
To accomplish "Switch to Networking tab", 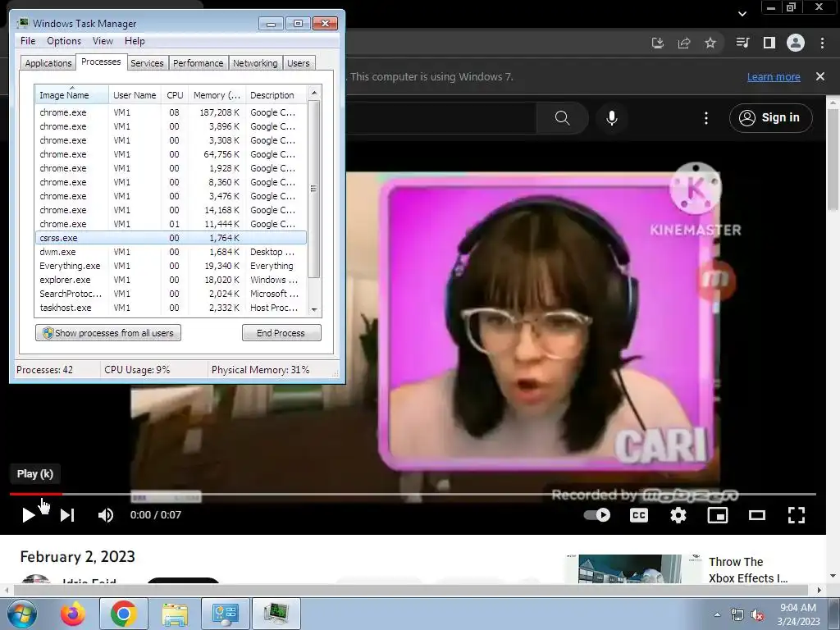I will (255, 63).
